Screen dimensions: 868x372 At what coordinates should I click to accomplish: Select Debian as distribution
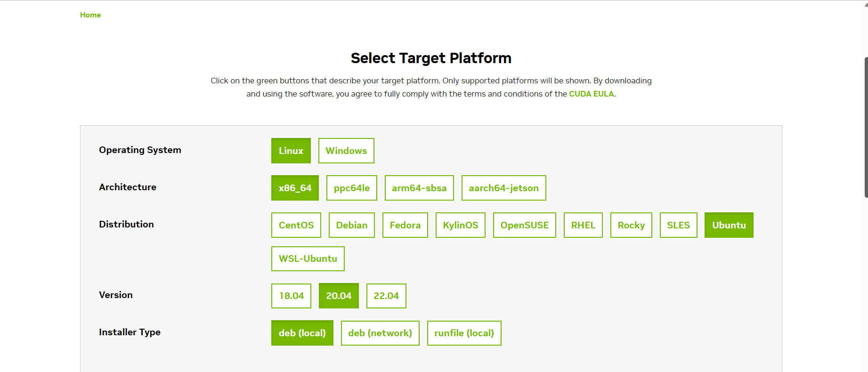(351, 225)
